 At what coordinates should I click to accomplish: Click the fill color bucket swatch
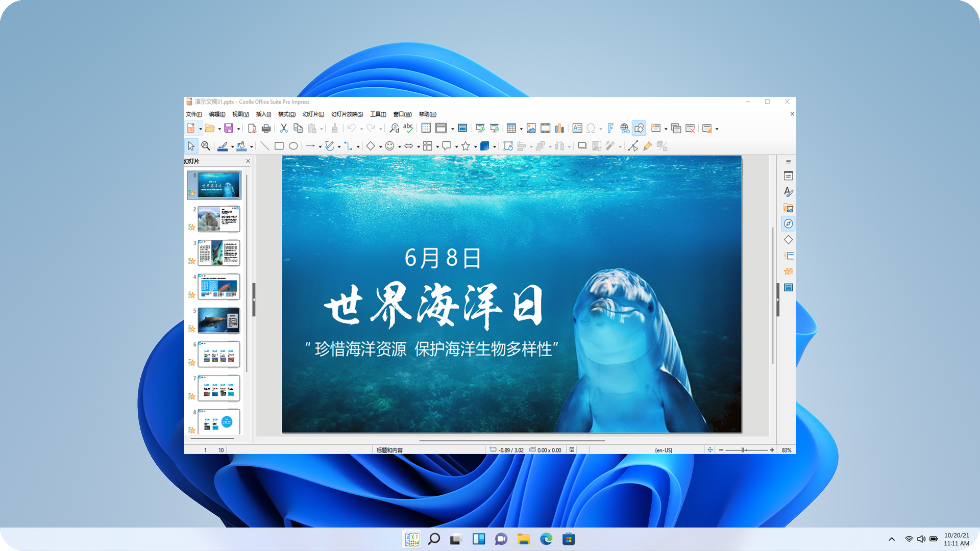[x=242, y=146]
